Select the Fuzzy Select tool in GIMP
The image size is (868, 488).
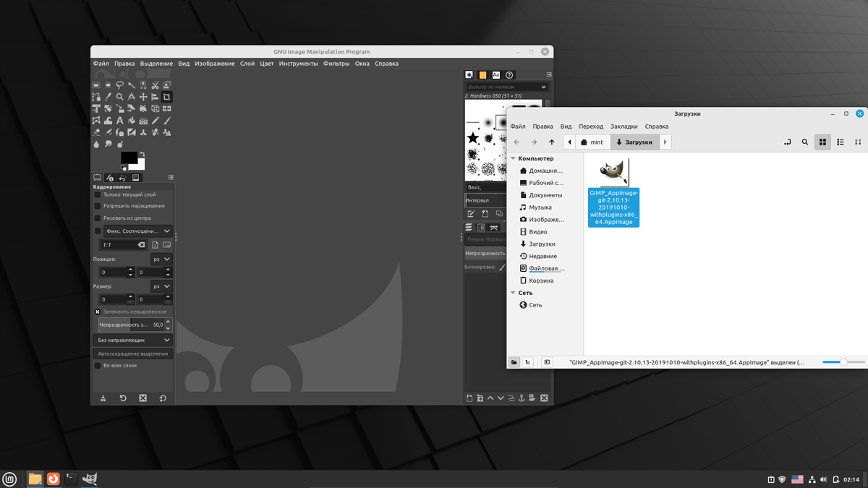pos(132,85)
